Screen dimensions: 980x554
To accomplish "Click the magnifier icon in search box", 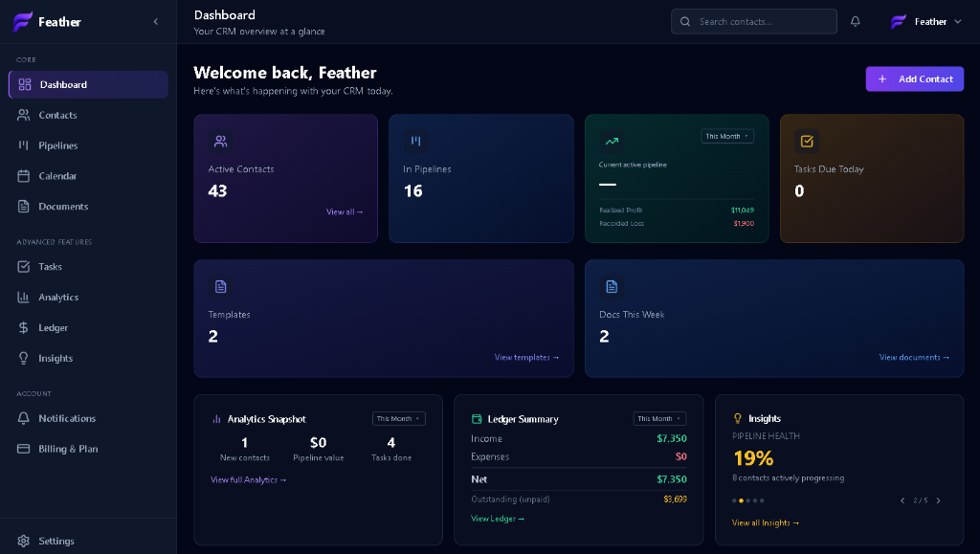I will [685, 21].
